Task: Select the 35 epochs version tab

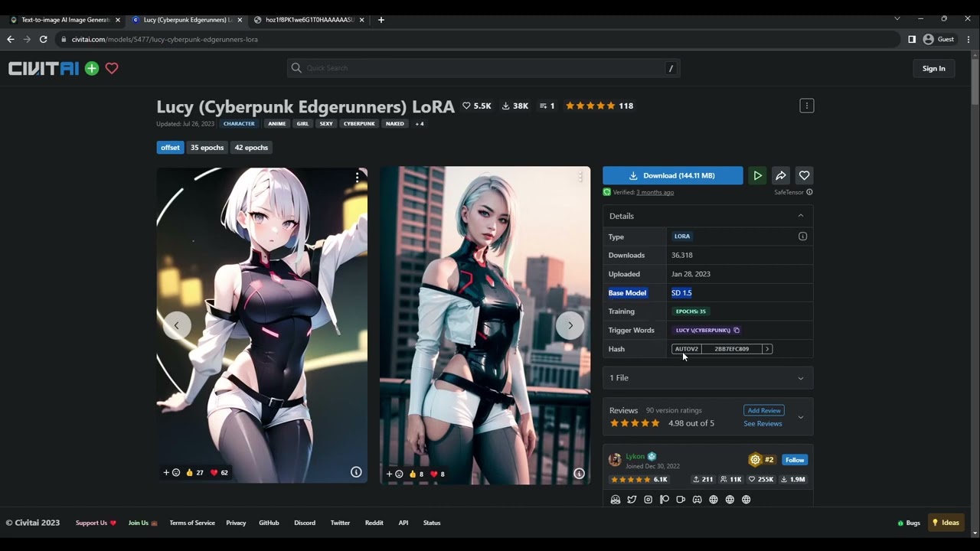Action: 207,148
